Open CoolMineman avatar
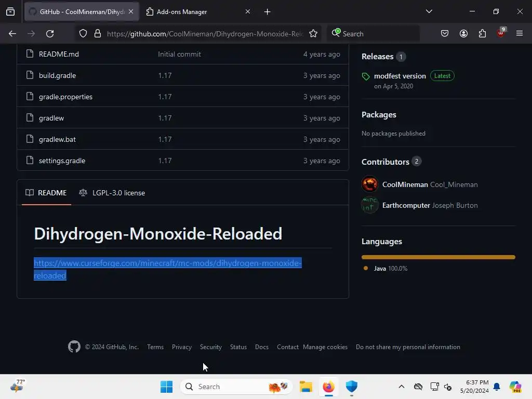Image resolution: width=532 pixels, height=399 pixels. [x=370, y=184]
